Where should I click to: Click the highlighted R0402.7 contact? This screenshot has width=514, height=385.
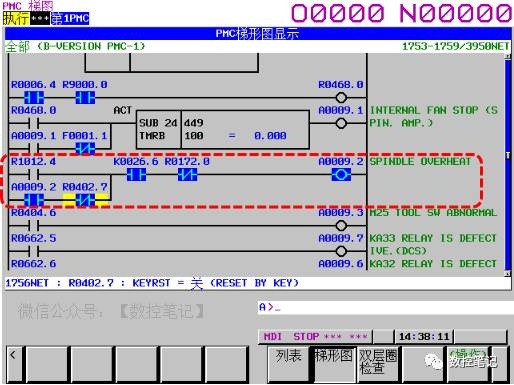85,200
